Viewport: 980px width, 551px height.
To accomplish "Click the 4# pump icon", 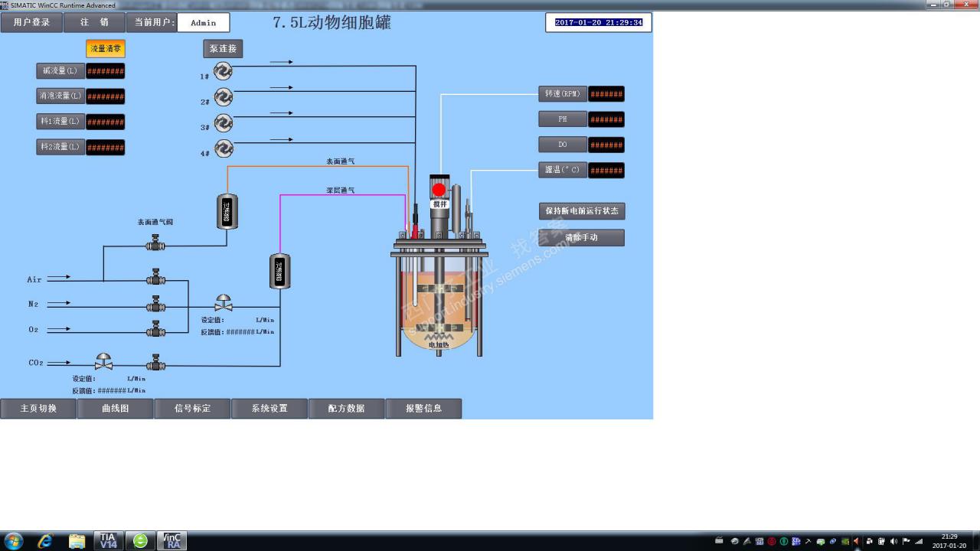I will click(223, 148).
